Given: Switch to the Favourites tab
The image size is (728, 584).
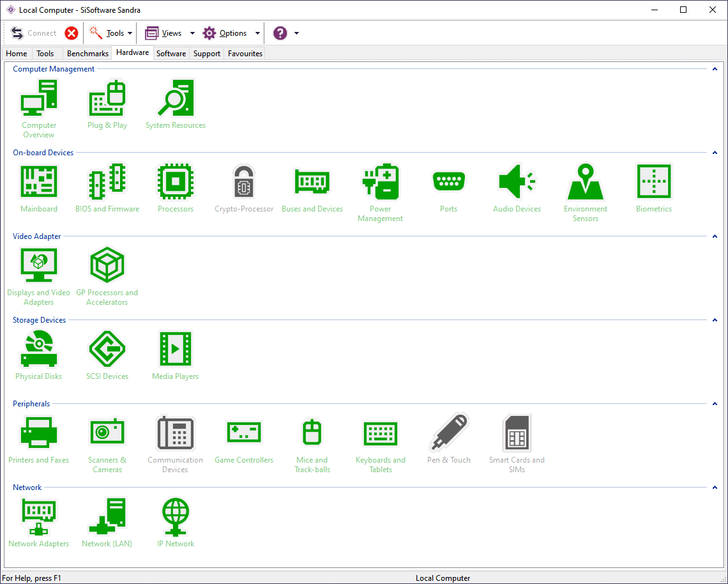Looking at the screenshot, I should pyautogui.click(x=245, y=54).
